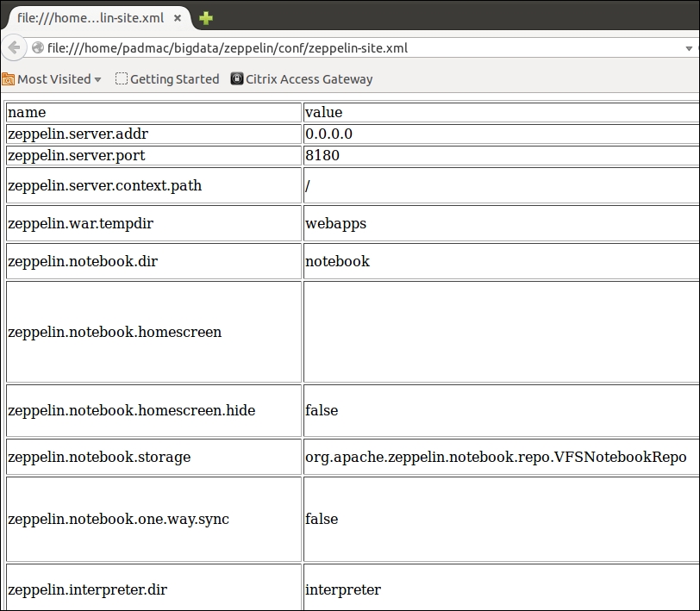700x611 pixels.
Task: Expand the Most Visited dropdown arrow
Action: [97, 80]
